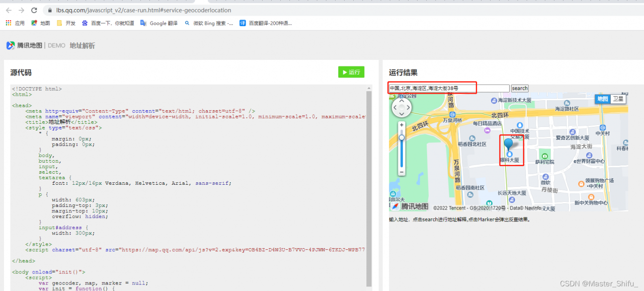The width and height of the screenshot is (644, 291).
Task: Click the pan-left arrow on the map compass
Action: click(395, 107)
